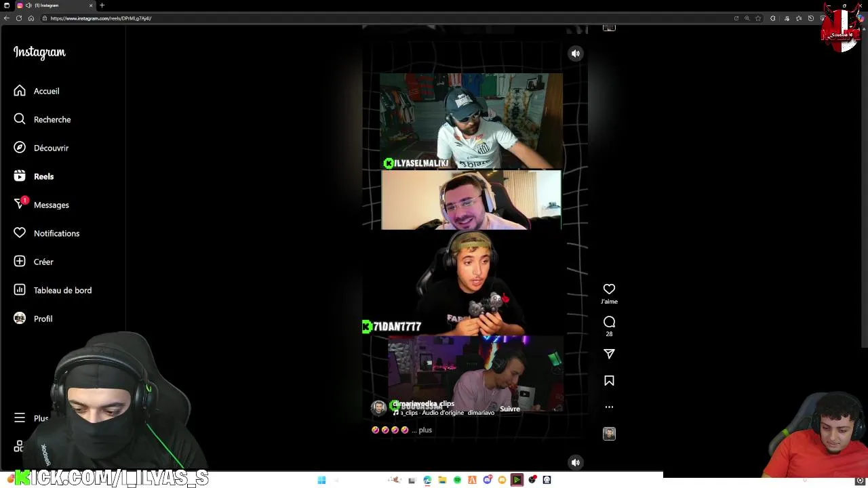This screenshot has width=868, height=488.
Task: Click the audio thumbnail below reel actions
Action: [609, 434]
